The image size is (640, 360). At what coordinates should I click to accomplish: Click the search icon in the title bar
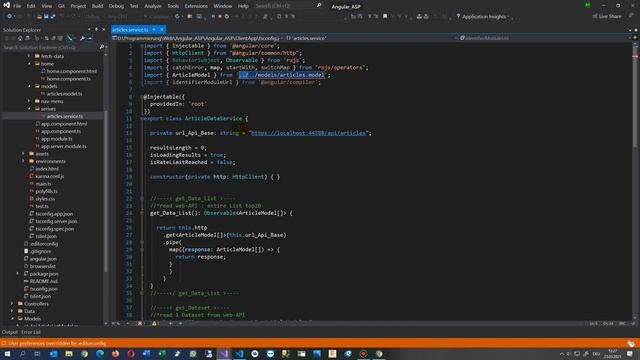click(x=319, y=6)
